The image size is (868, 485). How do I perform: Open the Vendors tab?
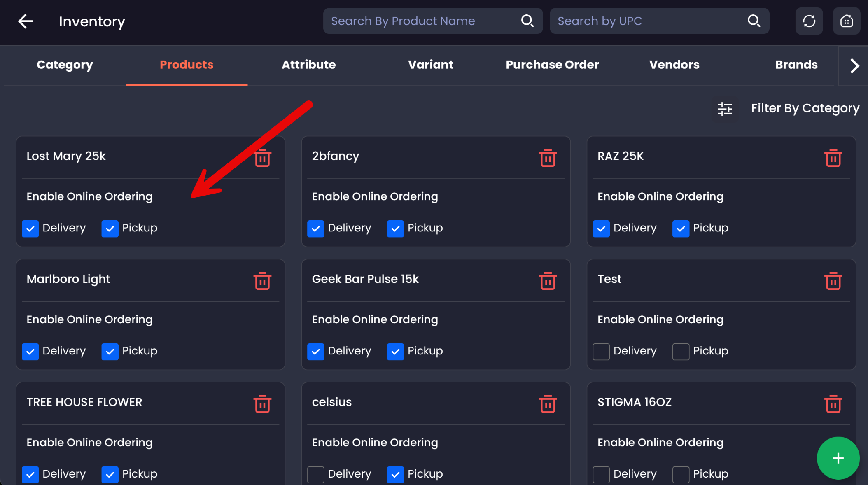674,65
